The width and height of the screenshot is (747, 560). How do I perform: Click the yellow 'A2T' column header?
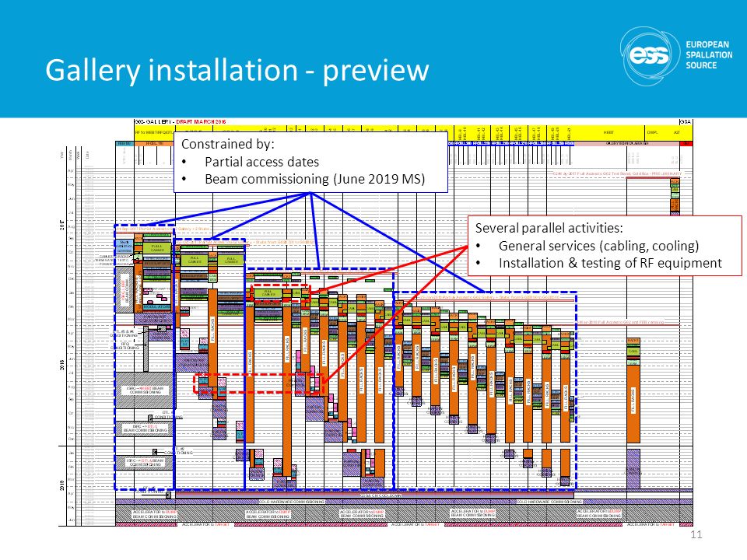pos(676,132)
